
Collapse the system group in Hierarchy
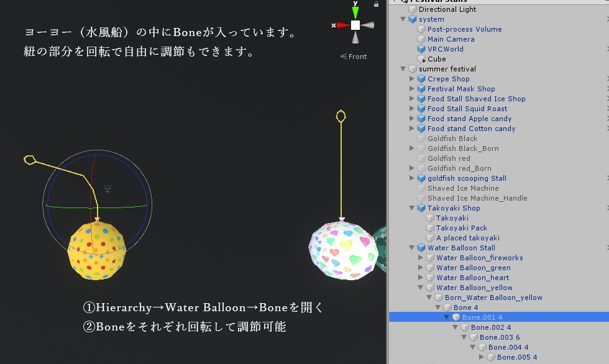click(403, 19)
